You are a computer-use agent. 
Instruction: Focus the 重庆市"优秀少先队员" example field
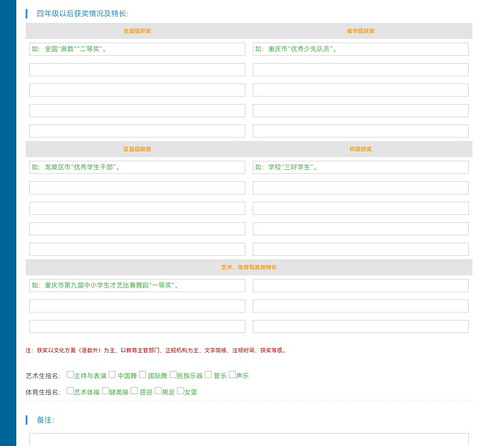click(360, 49)
